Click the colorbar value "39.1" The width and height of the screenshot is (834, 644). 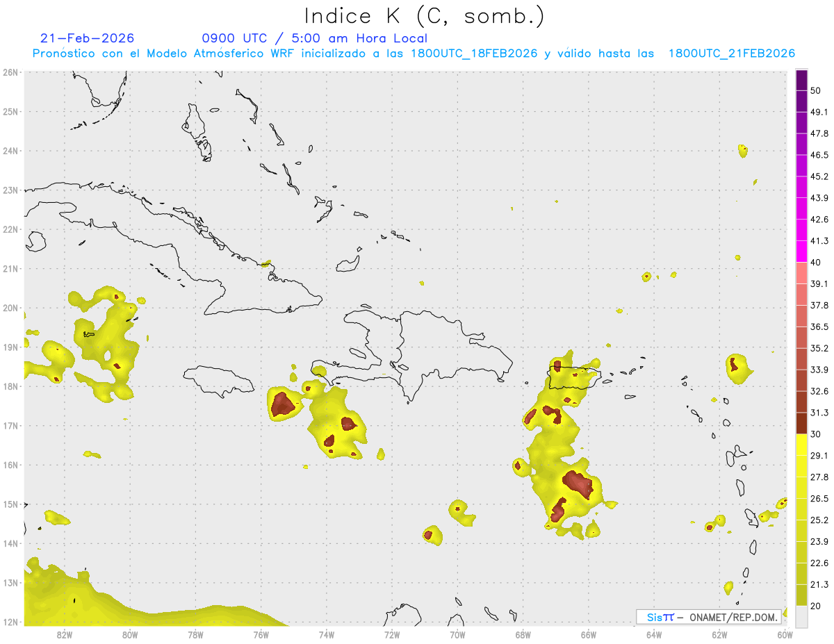[x=819, y=284]
